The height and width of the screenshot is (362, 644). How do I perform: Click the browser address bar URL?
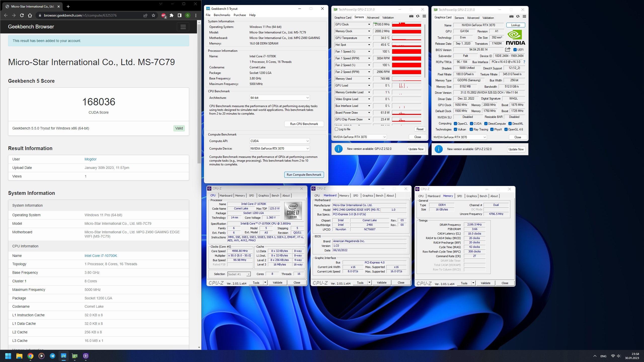pyautogui.click(x=80, y=15)
